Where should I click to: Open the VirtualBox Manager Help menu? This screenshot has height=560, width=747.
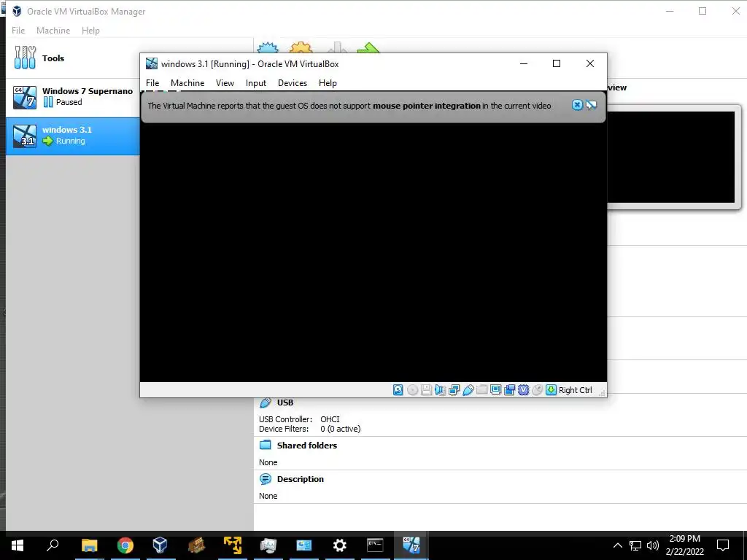click(90, 31)
